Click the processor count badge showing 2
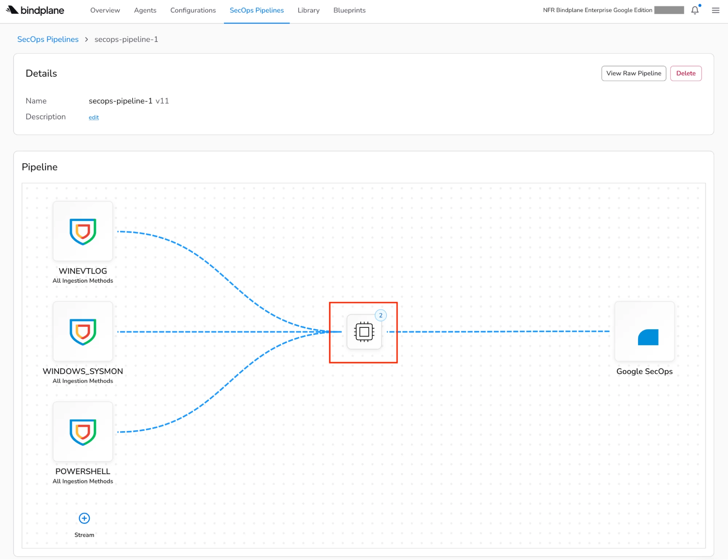The image size is (728, 560). (x=381, y=315)
